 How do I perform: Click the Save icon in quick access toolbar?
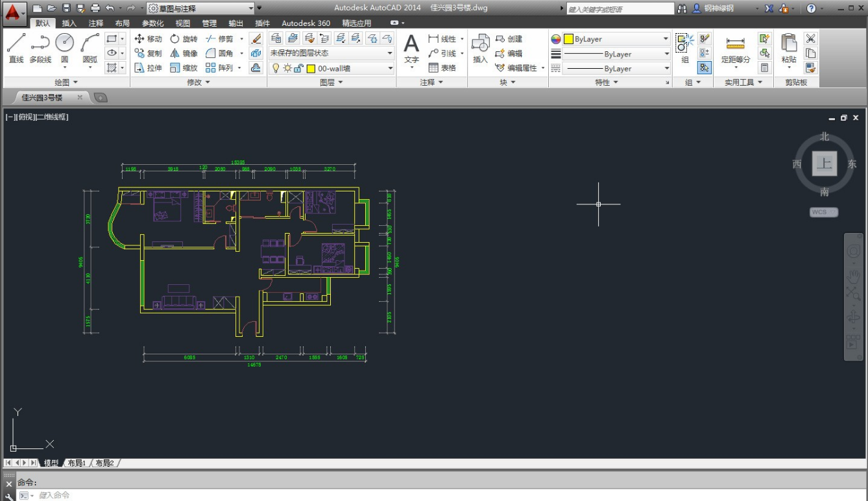[66, 8]
